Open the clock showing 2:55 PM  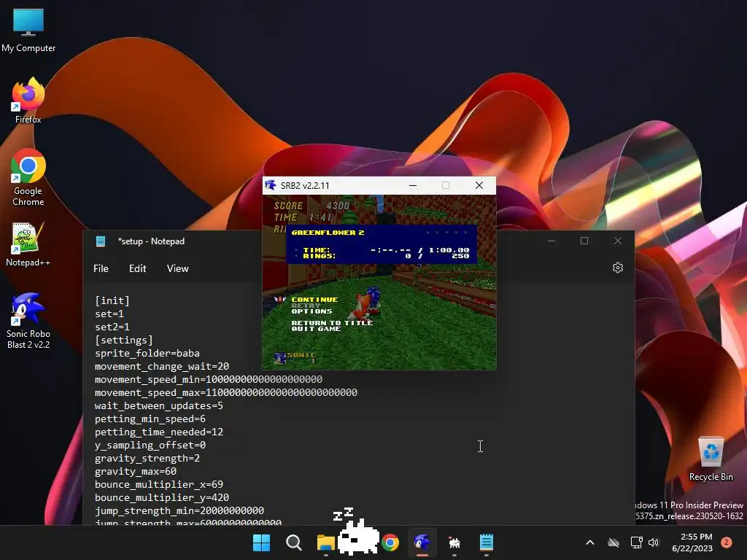[692, 542]
